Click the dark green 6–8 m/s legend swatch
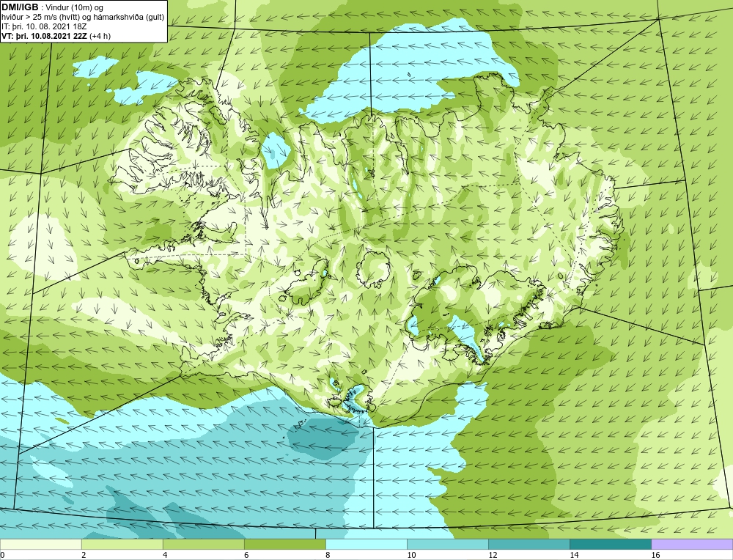Viewport: 733px width, 560px height. coord(284,544)
